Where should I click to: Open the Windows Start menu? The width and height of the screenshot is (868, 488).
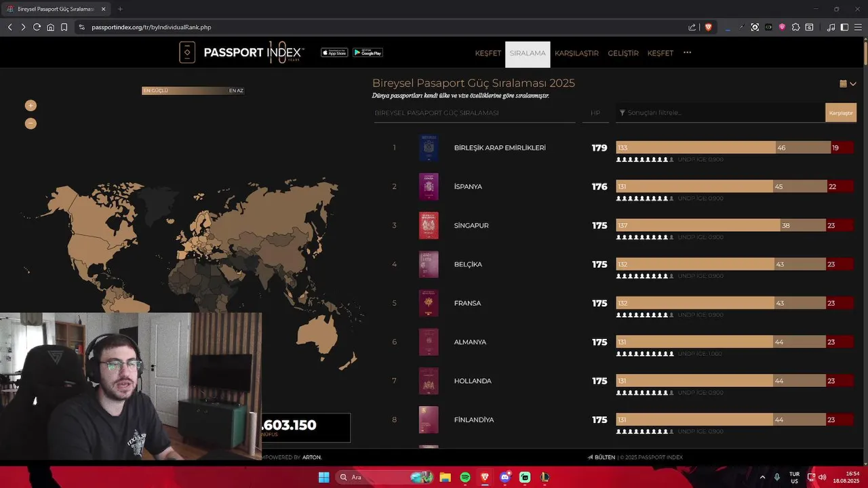click(323, 477)
